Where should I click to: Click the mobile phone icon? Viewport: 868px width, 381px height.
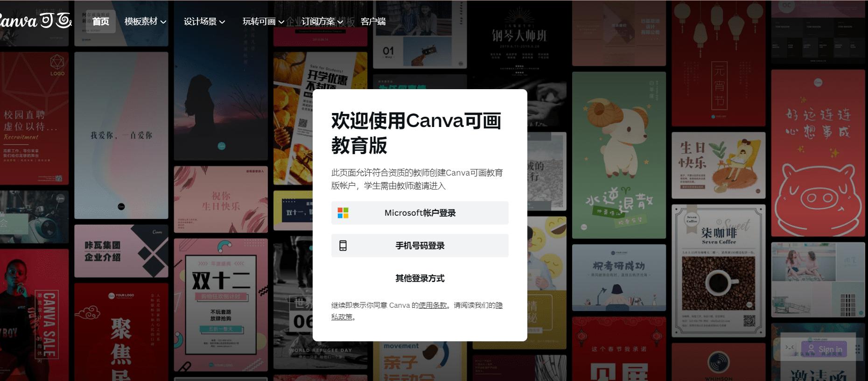pyautogui.click(x=343, y=246)
